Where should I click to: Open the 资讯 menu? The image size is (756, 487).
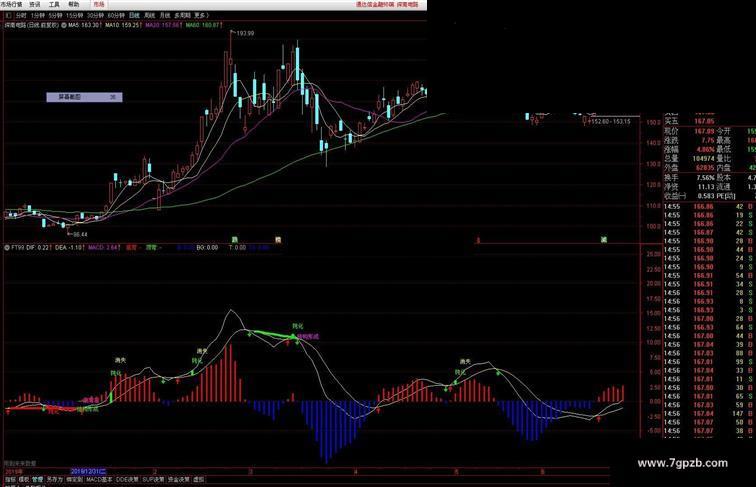[35, 4]
